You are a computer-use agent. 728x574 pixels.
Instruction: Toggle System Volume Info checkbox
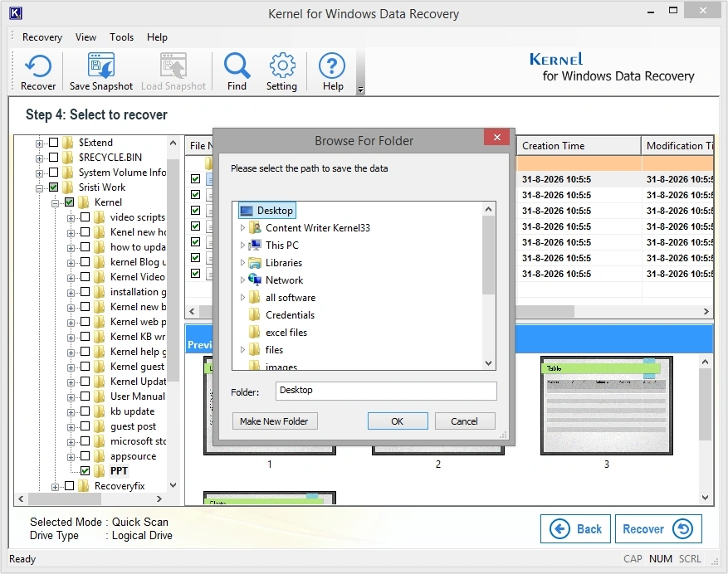click(54, 173)
